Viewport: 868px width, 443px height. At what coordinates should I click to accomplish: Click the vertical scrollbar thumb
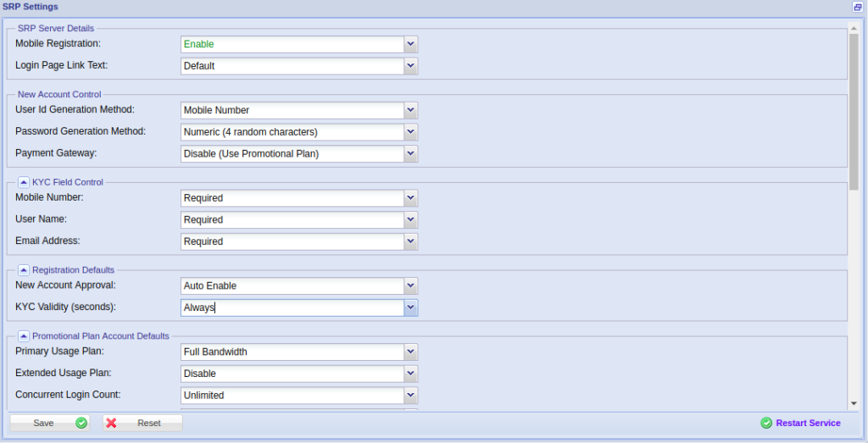click(854, 110)
